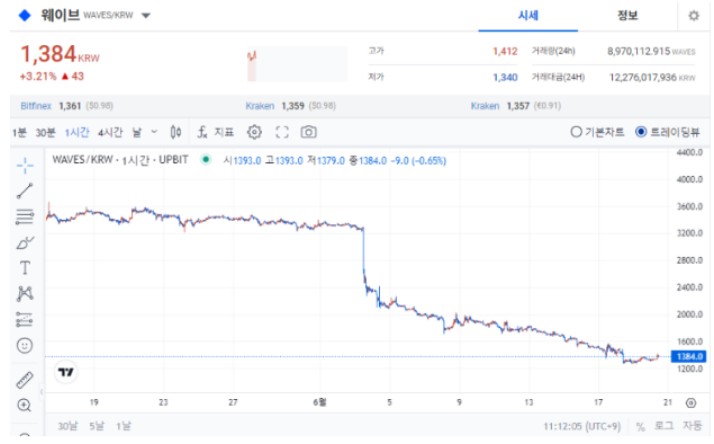Toggle percent scale mode (%)
714x444 pixels.
640,427
